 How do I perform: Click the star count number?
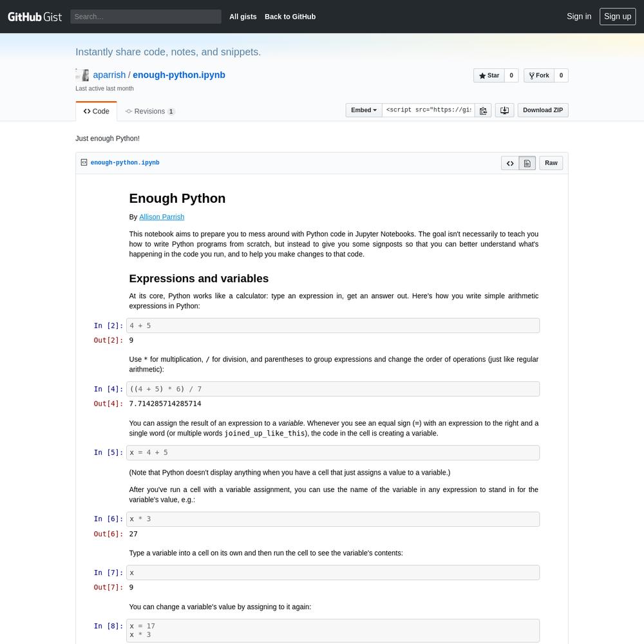pyautogui.click(x=511, y=75)
